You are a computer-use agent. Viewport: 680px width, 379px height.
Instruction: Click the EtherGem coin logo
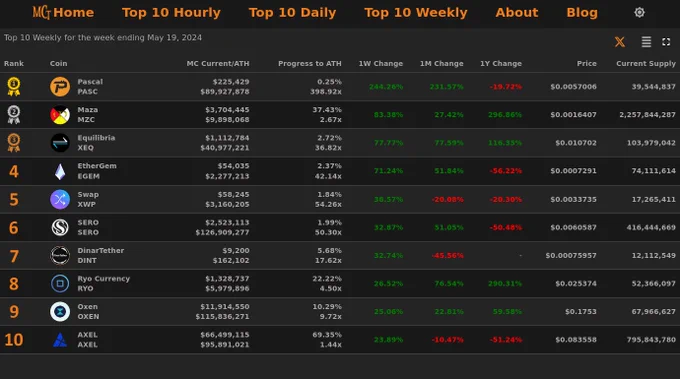coord(60,171)
